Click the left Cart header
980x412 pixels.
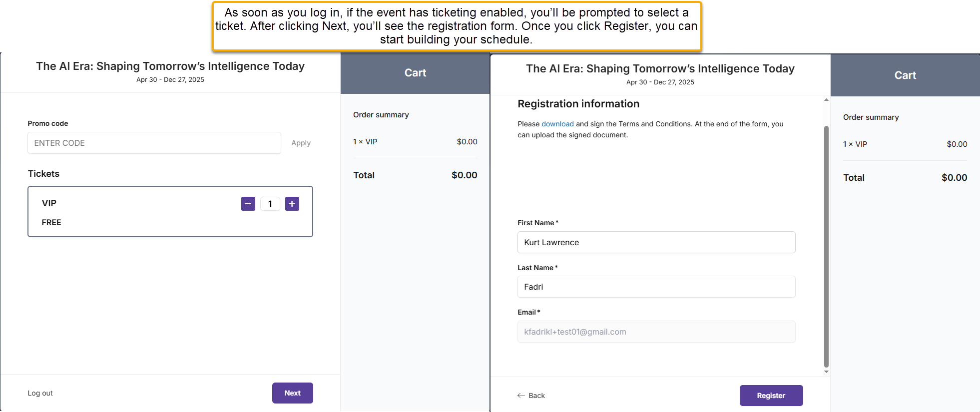415,73
